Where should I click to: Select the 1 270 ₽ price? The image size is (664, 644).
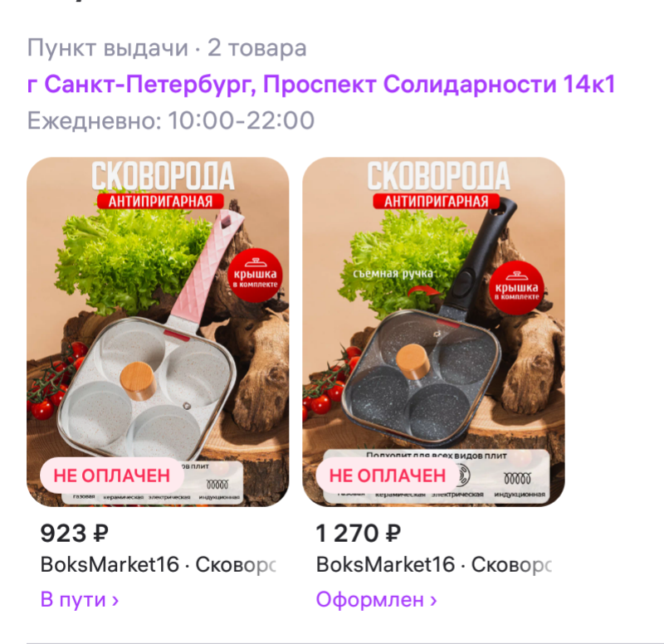[x=359, y=533]
